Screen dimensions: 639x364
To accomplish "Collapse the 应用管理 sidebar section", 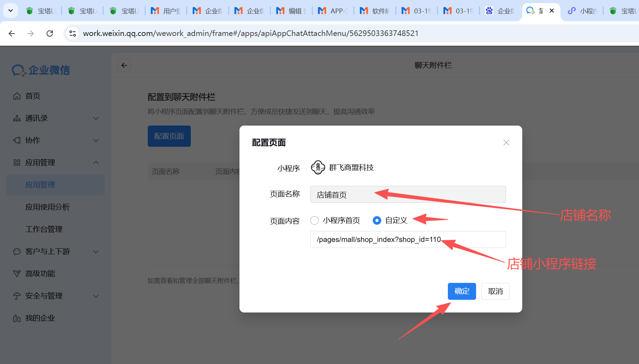I will (96, 162).
